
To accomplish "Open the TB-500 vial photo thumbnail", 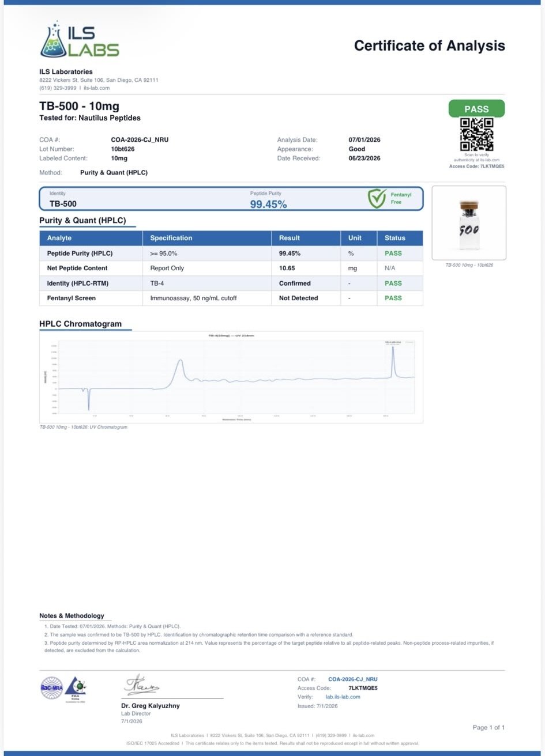I will (x=469, y=223).
